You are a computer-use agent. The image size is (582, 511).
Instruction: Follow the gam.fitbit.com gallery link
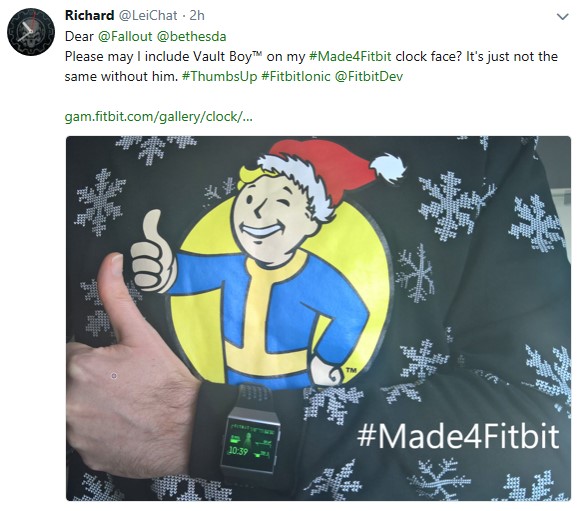click(x=158, y=117)
